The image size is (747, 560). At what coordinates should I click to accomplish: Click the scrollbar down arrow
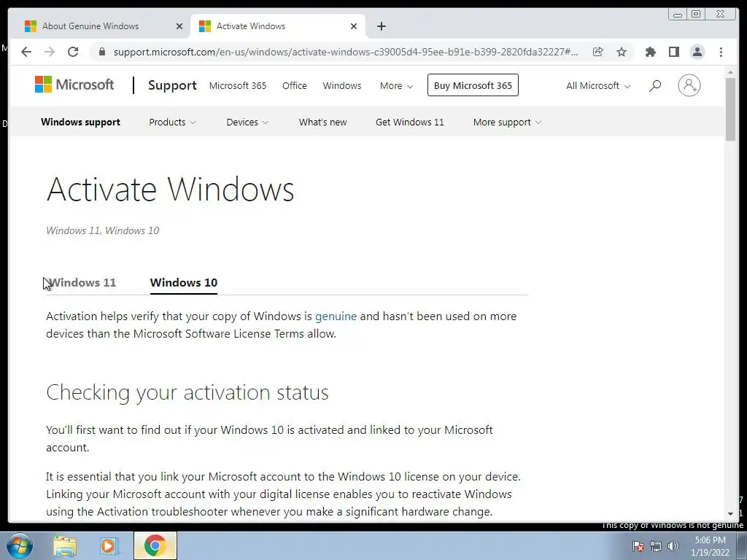(x=730, y=514)
